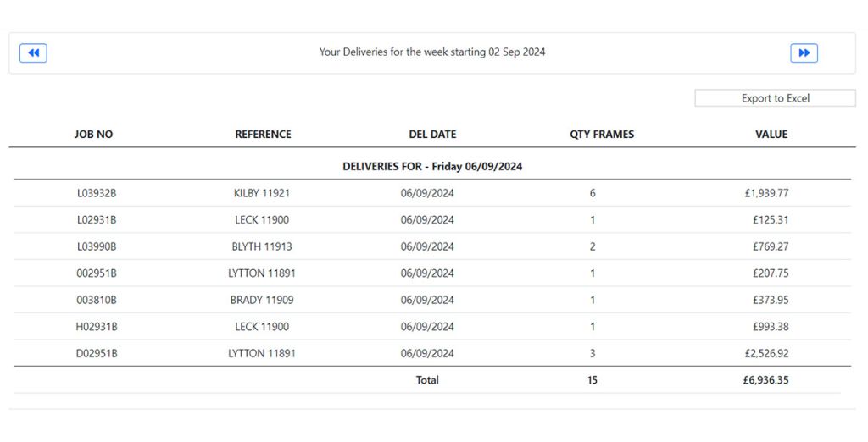Click reference LECK 11900 in row L02931B
868x442 pixels.
coord(262,219)
